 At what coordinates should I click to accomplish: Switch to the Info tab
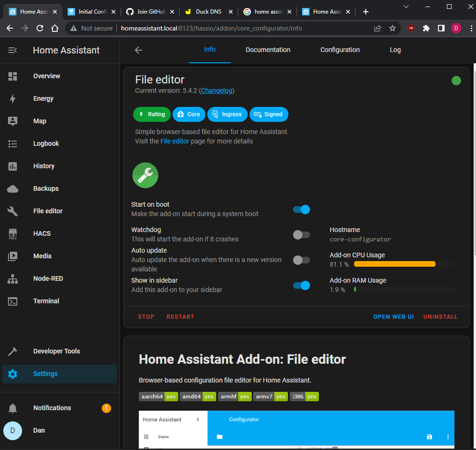[x=210, y=50]
